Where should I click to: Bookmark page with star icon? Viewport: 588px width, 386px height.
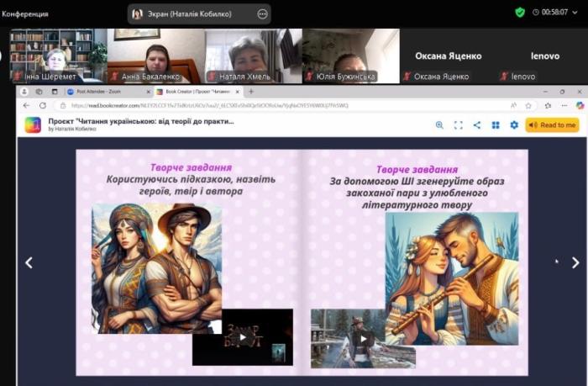pyautogui.click(x=528, y=105)
